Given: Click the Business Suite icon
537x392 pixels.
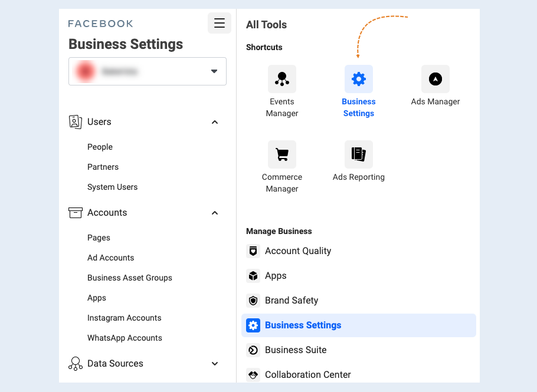Looking at the screenshot, I should [253, 350].
